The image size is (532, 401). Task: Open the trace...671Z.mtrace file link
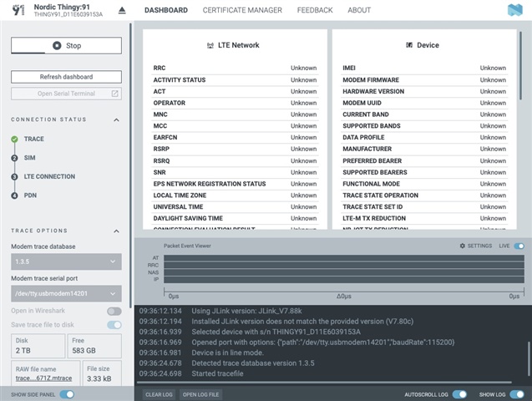43,378
